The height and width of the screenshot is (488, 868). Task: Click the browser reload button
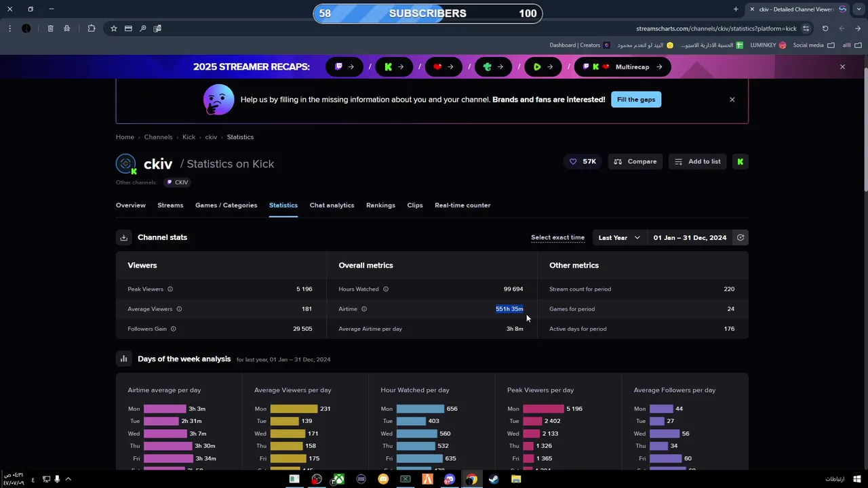(825, 28)
